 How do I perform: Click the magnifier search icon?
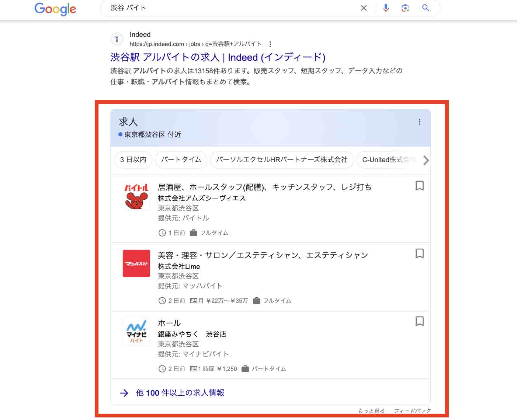(426, 8)
